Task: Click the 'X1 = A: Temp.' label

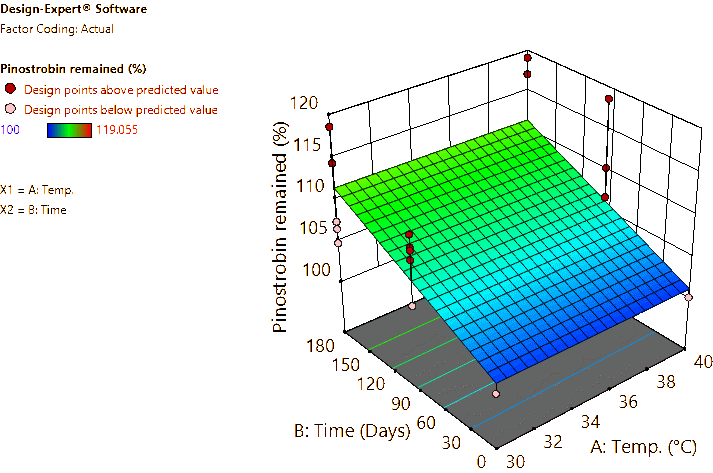Action: (x=36, y=188)
